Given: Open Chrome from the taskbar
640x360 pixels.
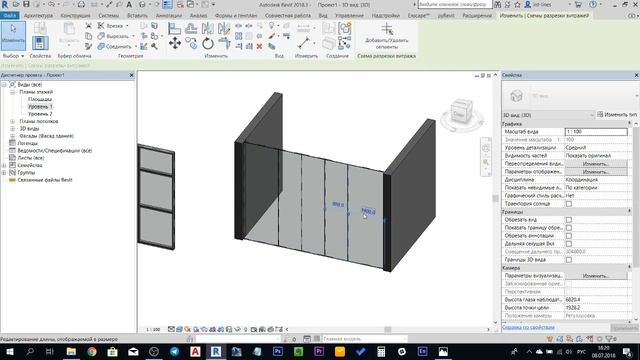Looking at the screenshot, I should click(91, 351).
